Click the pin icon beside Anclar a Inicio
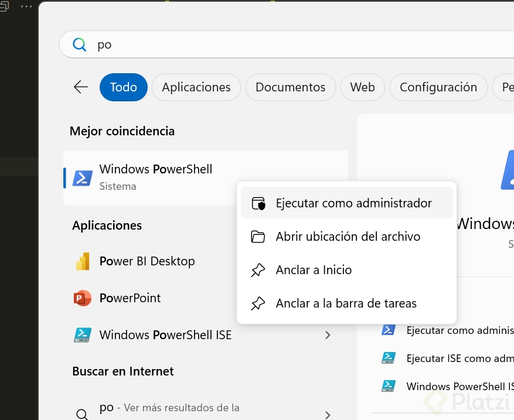 pos(258,270)
